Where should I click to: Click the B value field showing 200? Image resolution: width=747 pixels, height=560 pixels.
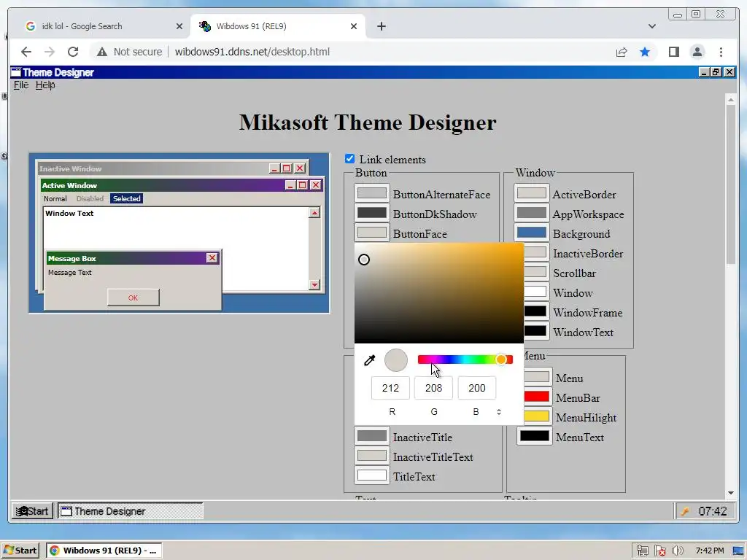tap(477, 388)
